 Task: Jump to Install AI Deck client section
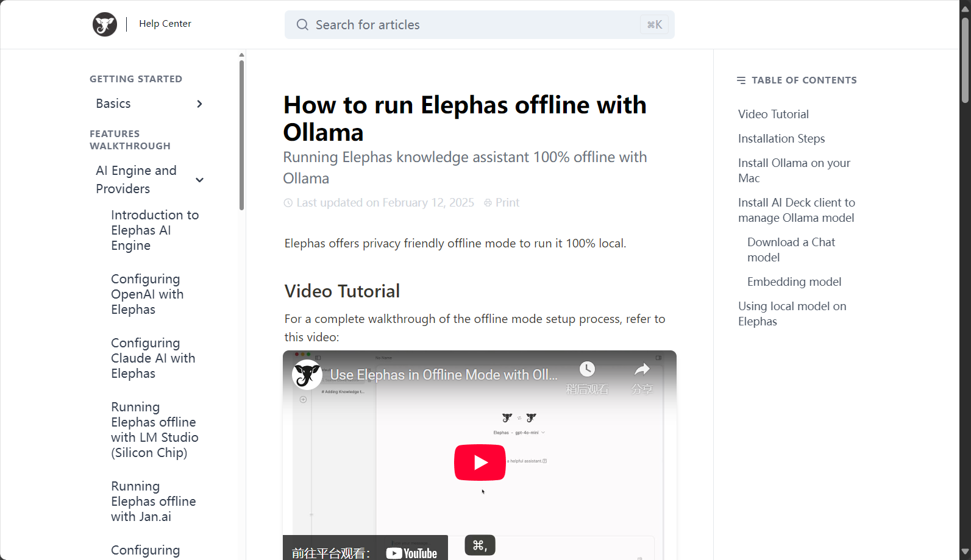coord(797,210)
